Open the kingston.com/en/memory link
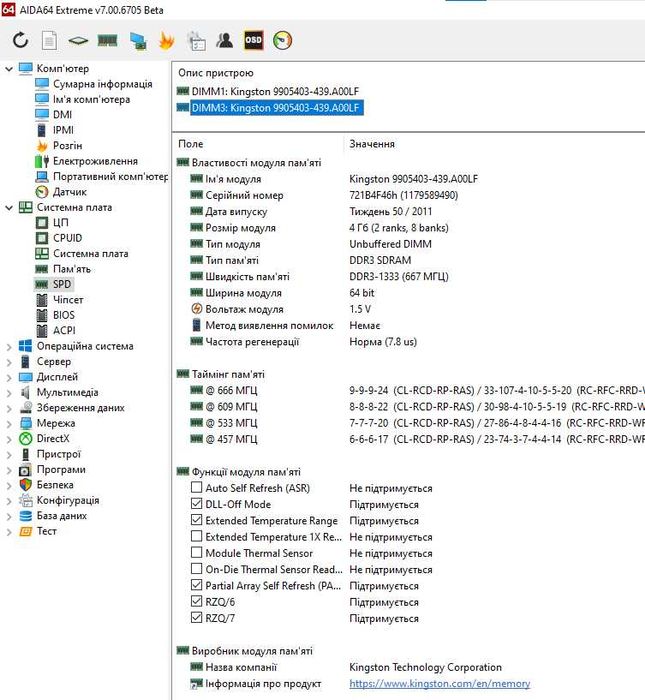Screen dimensions: 645x700 (x=440, y=683)
